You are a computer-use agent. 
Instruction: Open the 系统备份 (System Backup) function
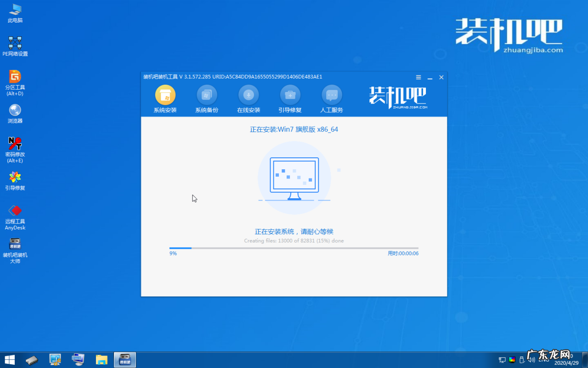[207, 98]
